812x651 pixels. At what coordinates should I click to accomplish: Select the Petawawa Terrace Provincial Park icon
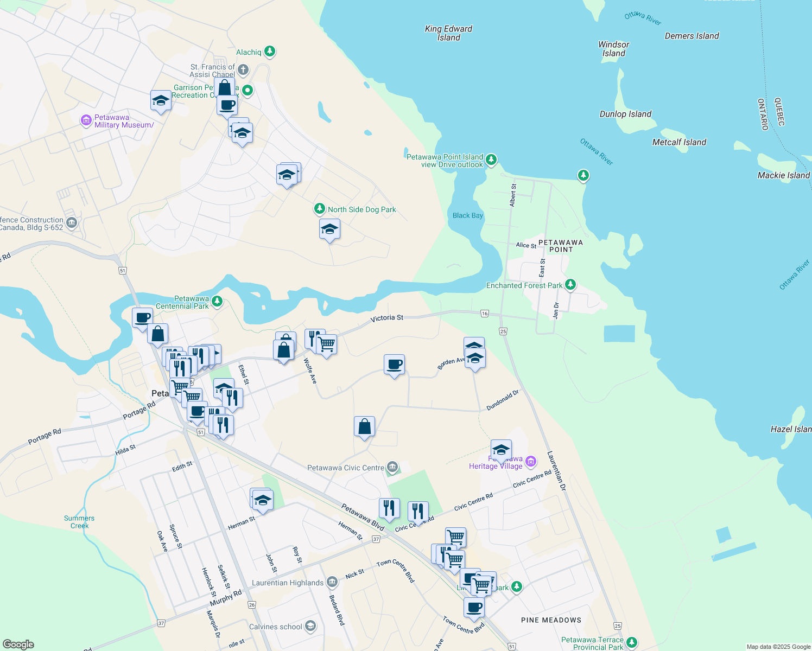631,643
